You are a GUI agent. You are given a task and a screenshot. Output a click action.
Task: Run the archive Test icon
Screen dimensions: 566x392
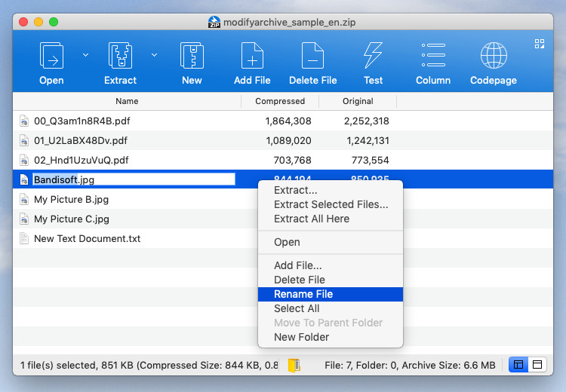(x=373, y=57)
